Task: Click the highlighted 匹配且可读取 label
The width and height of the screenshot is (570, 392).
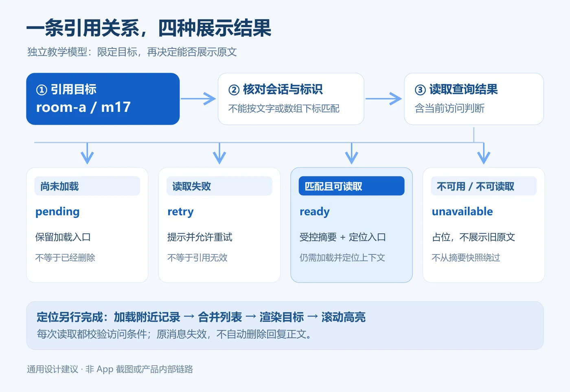Action: [x=352, y=186]
